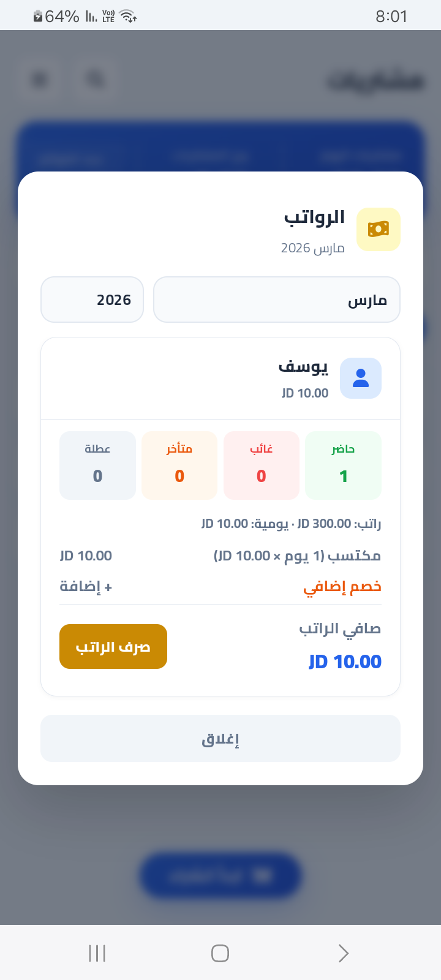Click the yellow money icon beside الرواتب
Screen dimensions: 441x980
[x=379, y=229]
